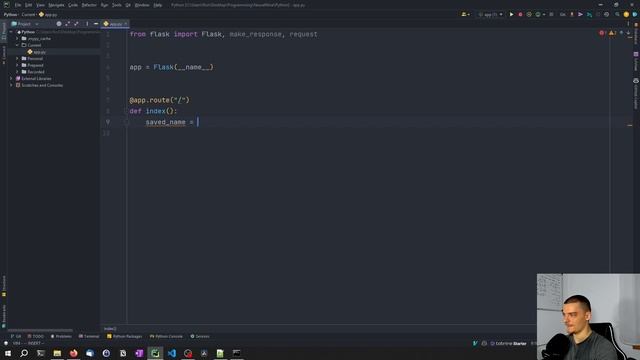Expand the Personal folder

pyautogui.click(x=17, y=58)
